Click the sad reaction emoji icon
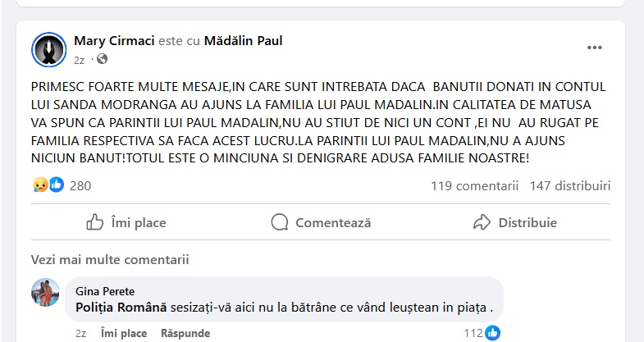Screen dimensions: 644x342 point(40,185)
